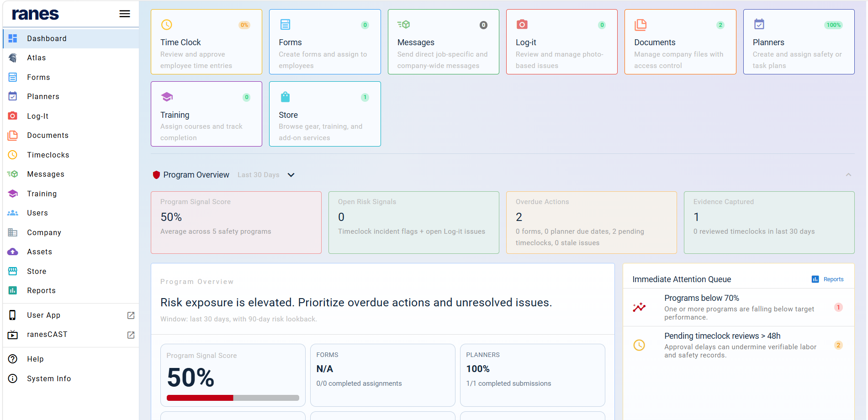Image resolution: width=868 pixels, height=420 pixels.
Task: Click the Open Risk Signals tile
Action: point(413,222)
